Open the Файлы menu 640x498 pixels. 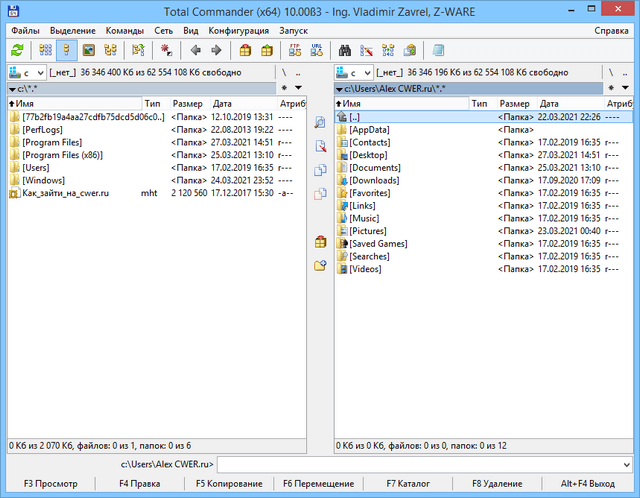(27, 31)
